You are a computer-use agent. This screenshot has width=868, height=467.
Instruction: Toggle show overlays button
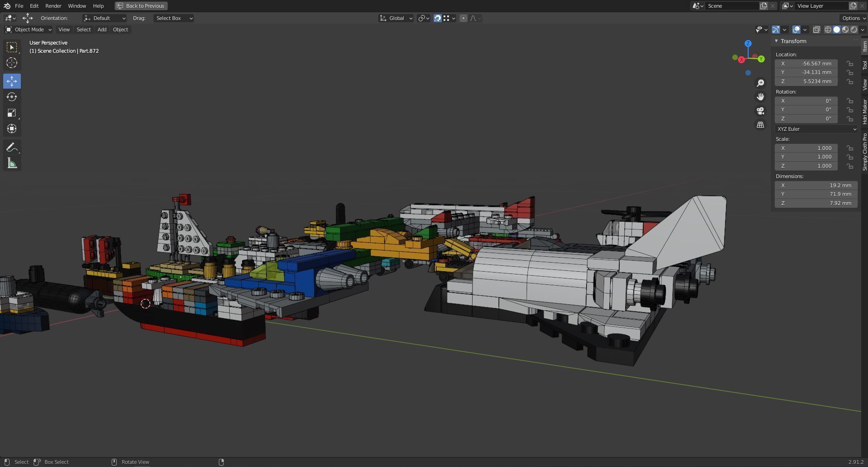(x=796, y=30)
